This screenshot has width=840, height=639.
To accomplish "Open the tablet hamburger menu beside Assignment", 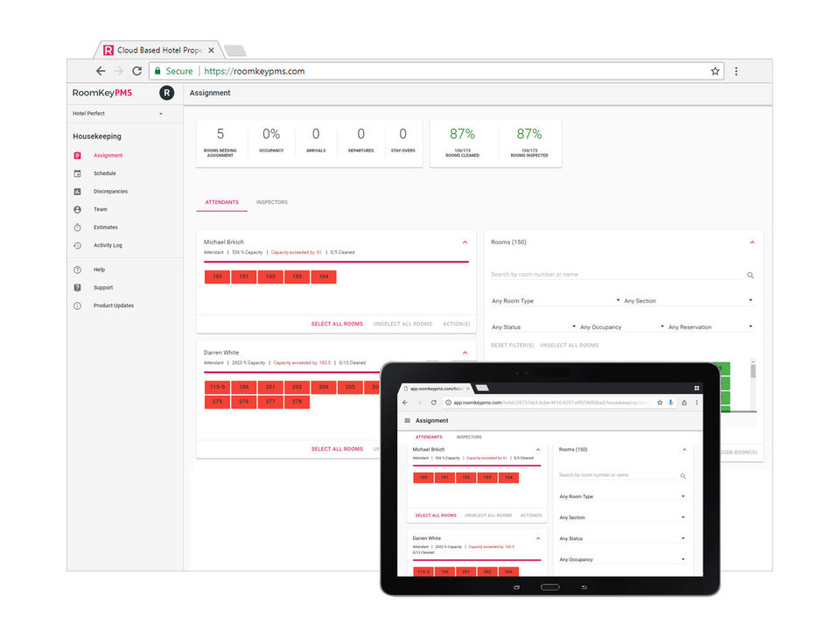I will pos(407,421).
